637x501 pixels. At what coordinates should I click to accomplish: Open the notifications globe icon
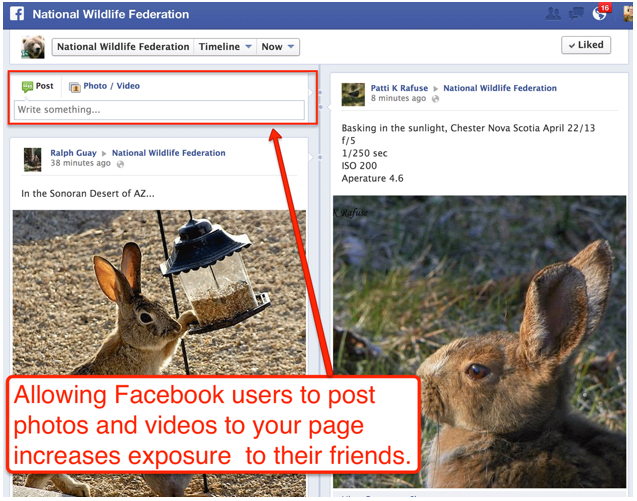pos(599,14)
